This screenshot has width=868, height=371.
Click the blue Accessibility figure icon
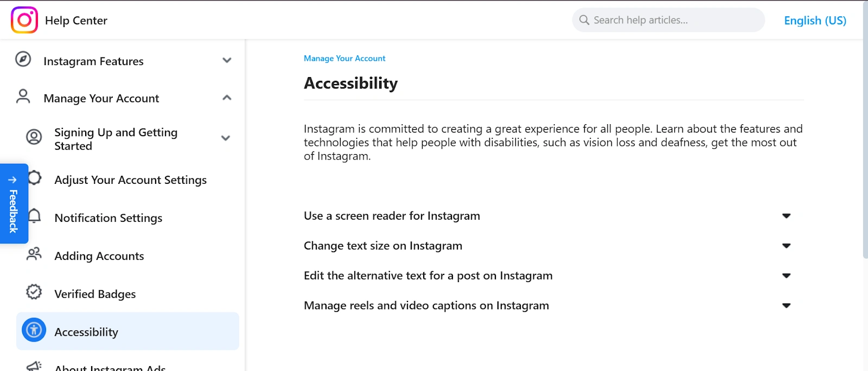click(34, 330)
